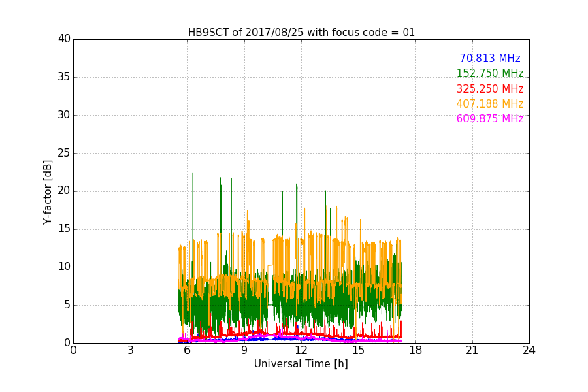Click the plot title HB9SCT of 2017/08/25

click(301, 33)
